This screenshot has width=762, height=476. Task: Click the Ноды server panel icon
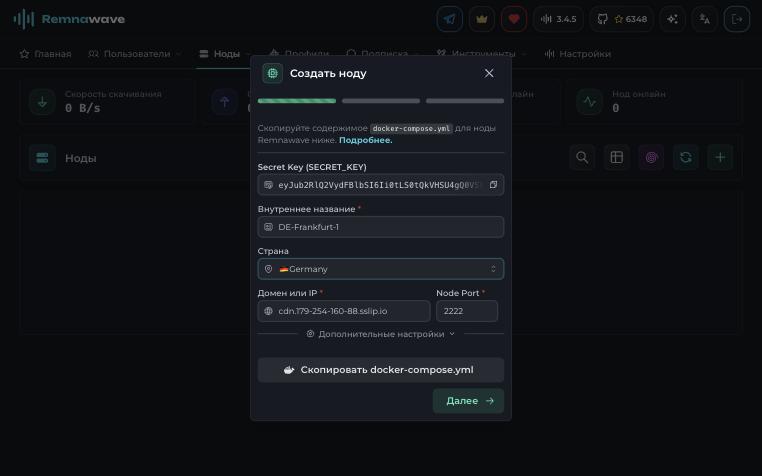42,158
